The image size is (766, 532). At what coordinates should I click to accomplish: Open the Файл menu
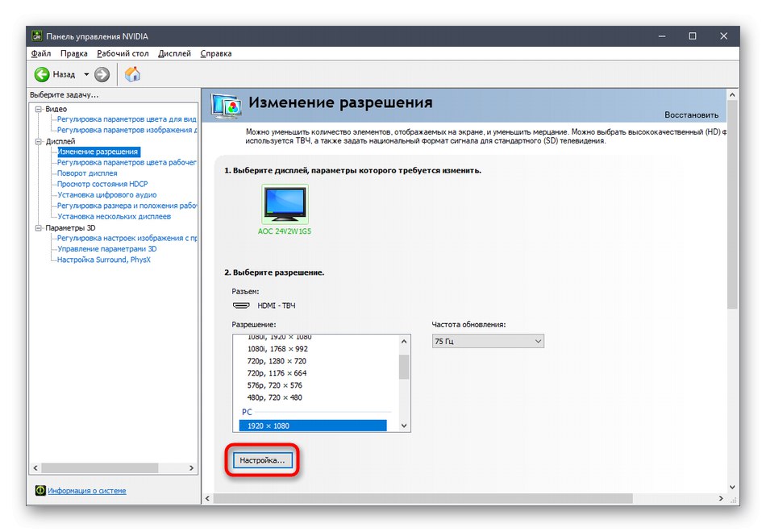[41, 54]
